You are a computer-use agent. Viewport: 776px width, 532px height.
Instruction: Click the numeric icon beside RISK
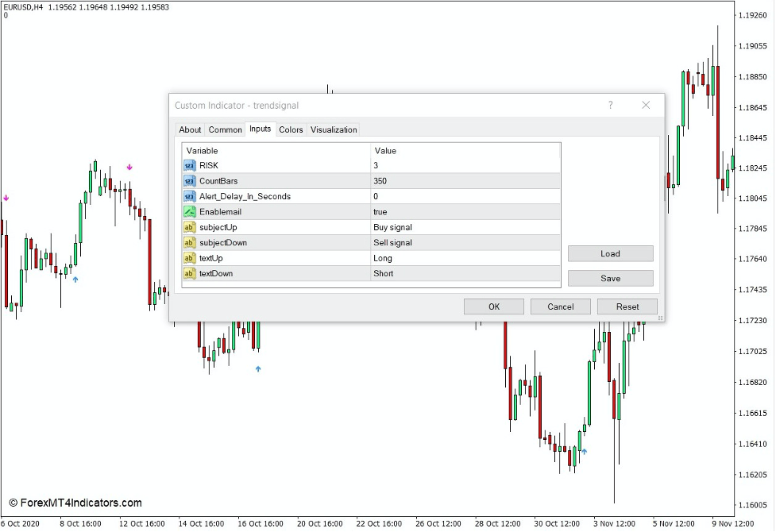click(x=189, y=165)
